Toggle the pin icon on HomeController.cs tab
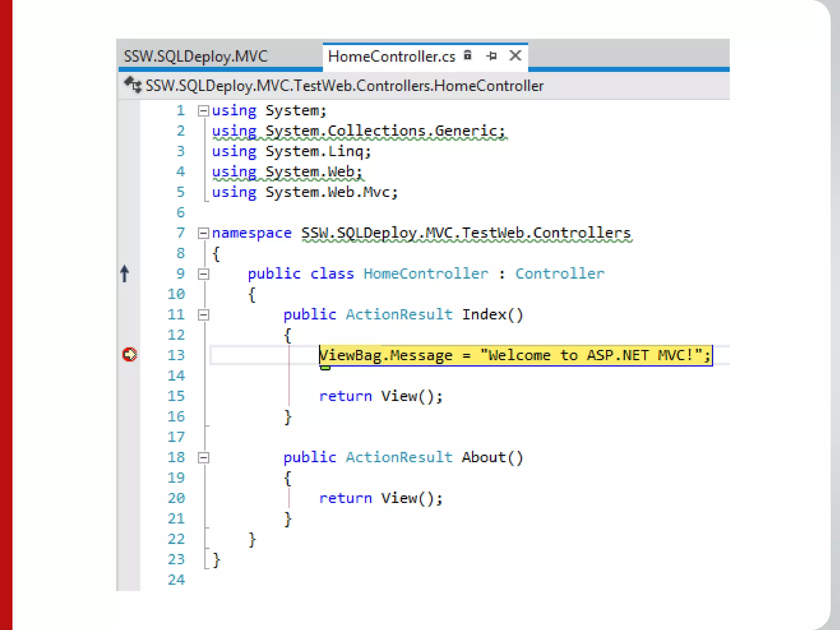Image resolution: width=840 pixels, height=630 pixels. [x=491, y=56]
